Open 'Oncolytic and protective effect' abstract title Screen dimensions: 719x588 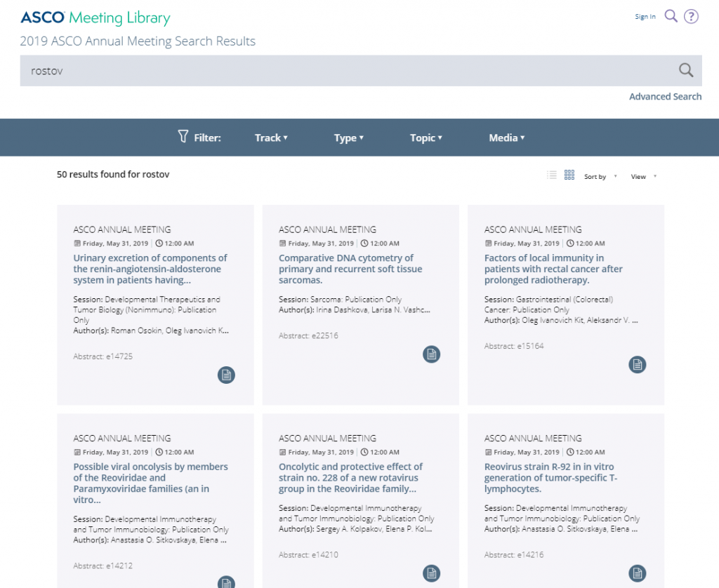pyautogui.click(x=350, y=478)
